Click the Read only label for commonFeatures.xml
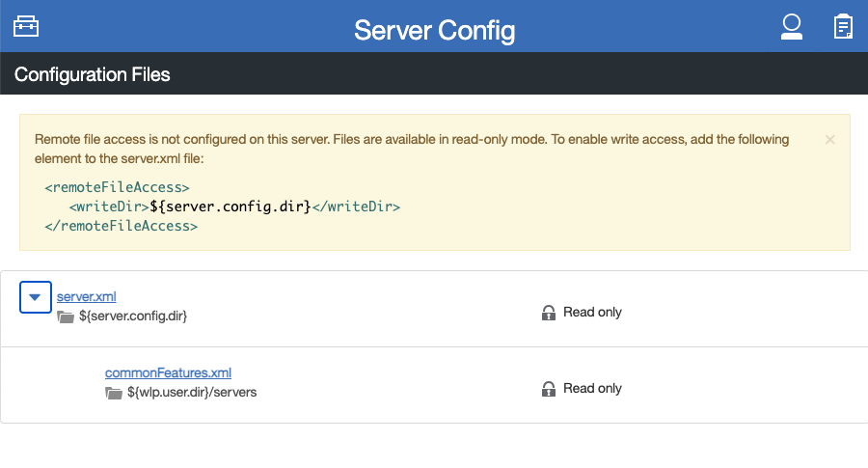 tap(592, 389)
